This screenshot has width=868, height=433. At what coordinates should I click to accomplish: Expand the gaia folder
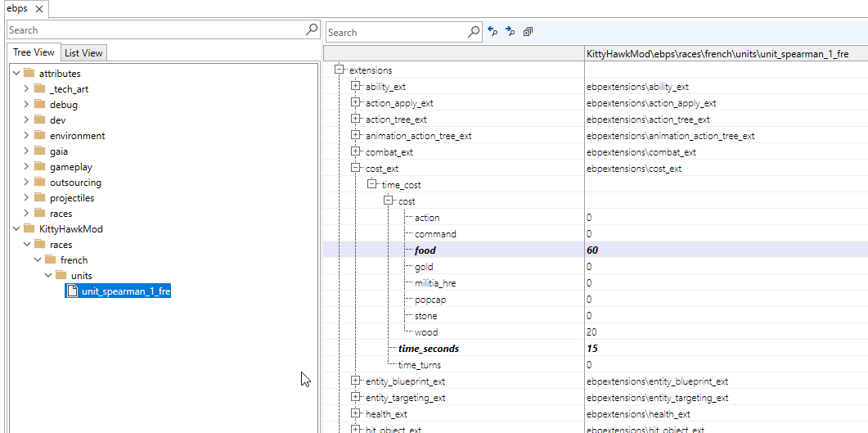(x=26, y=151)
